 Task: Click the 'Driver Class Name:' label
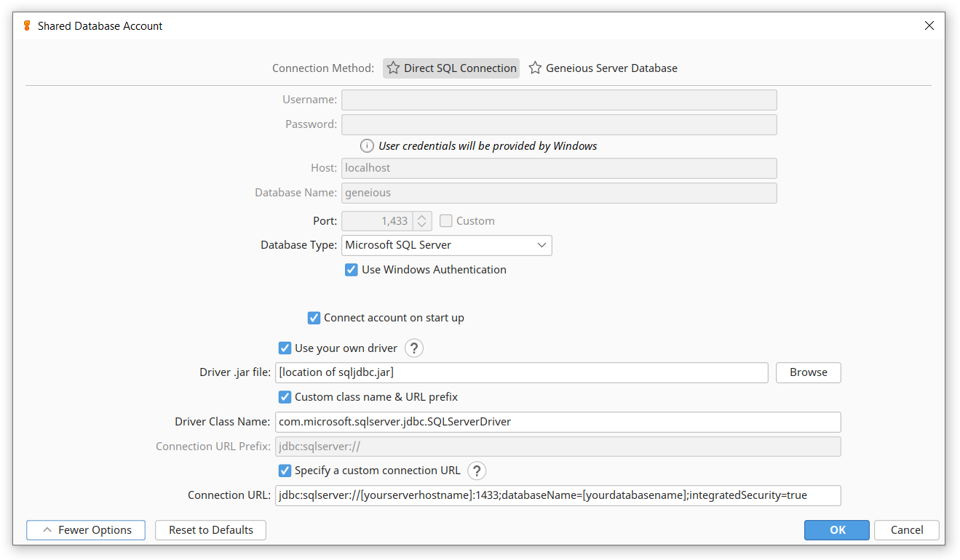(223, 422)
